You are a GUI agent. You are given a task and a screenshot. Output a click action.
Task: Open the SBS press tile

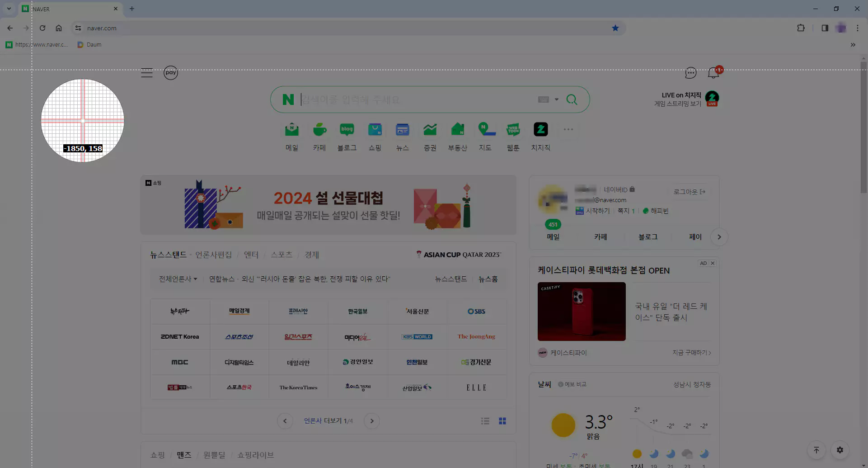click(x=476, y=311)
